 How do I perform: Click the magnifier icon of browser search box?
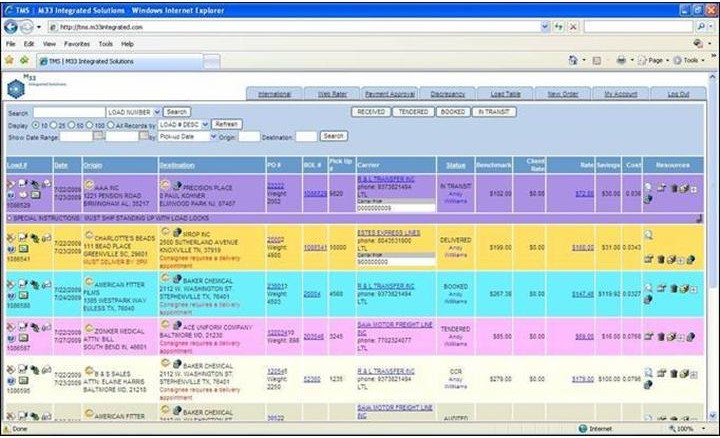pos(701,27)
